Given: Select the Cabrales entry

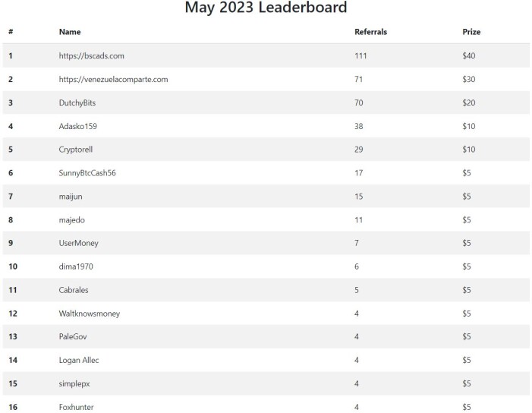Looking at the screenshot, I should [74, 290].
